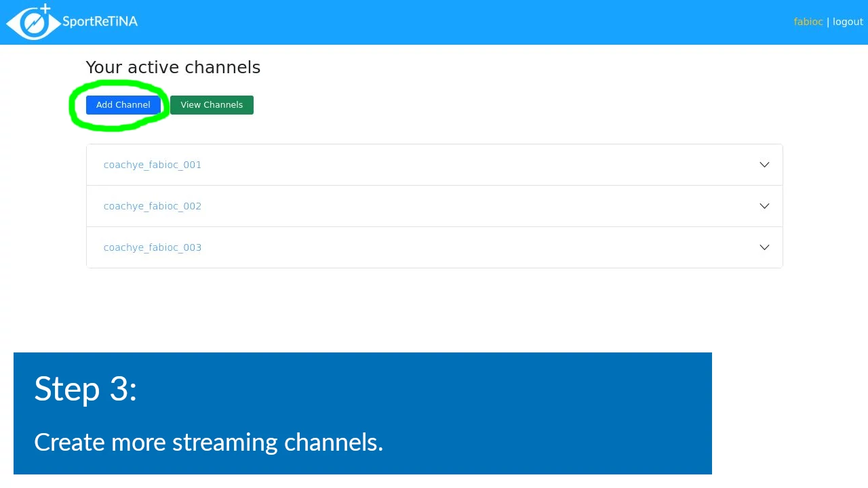Click the SportReTiNA brand name text
The width and height of the screenshot is (868, 488).
pos(100,22)
